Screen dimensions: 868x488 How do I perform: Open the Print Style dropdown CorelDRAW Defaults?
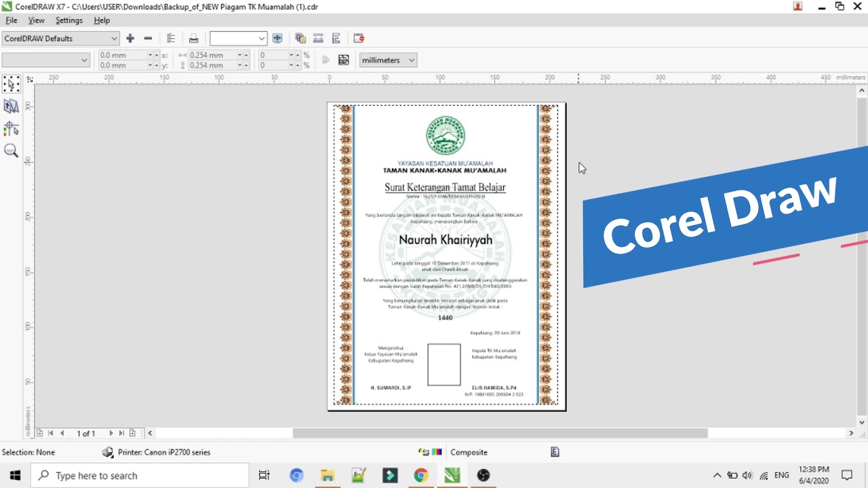coord(60,39)
